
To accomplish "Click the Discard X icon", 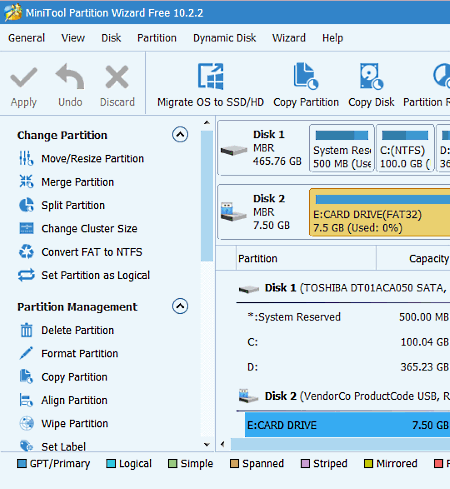I will pos(117,77).
